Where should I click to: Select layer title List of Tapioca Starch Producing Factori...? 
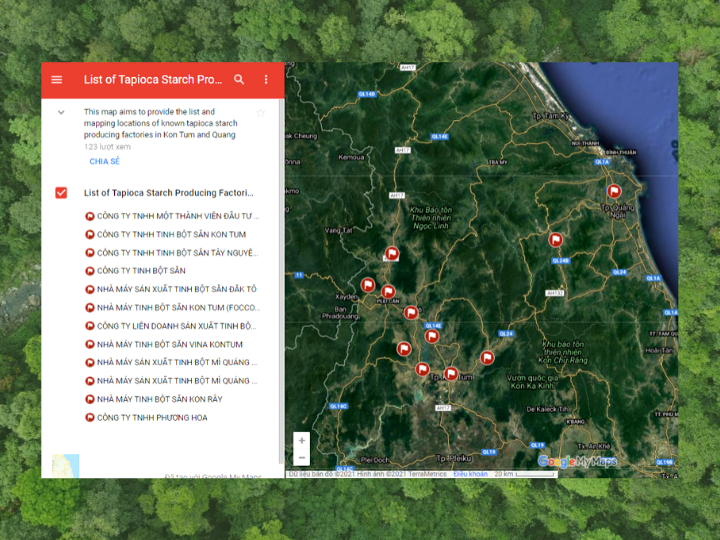click(169, 193)
